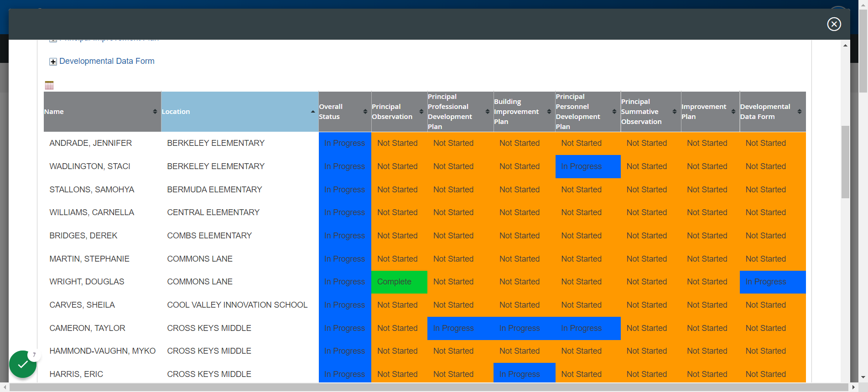Click COOL VALLEY INNOVATION SCHOOL location
The height and width of the screenshot is (392, 868).
click(x=237, y=305)
